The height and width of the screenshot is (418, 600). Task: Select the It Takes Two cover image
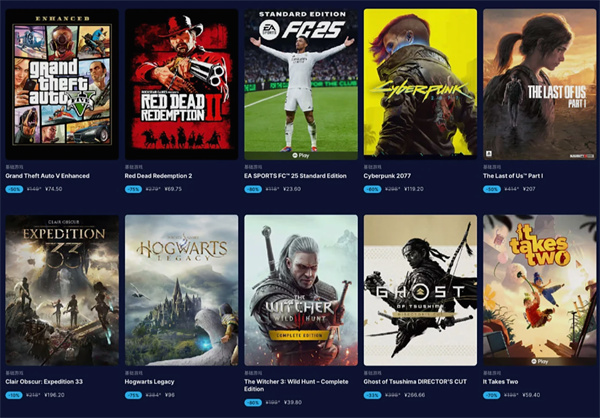coord(540,290)
